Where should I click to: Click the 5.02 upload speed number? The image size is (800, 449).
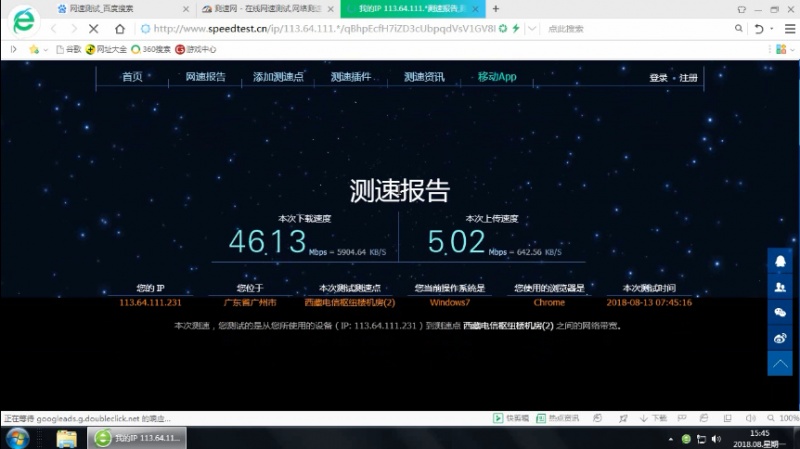(x=456, y=241)
